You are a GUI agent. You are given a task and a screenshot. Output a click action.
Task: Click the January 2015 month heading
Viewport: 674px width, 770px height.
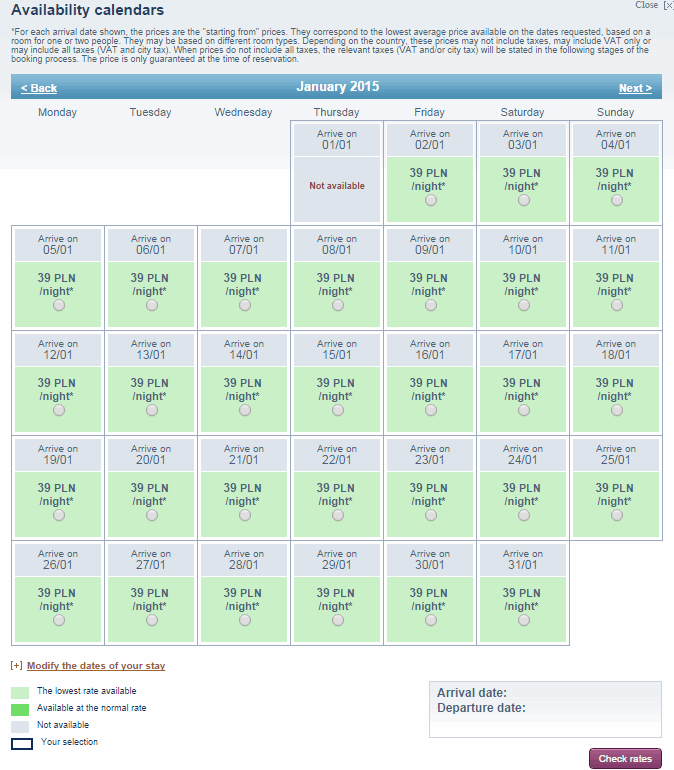click(x=338, y=87)
